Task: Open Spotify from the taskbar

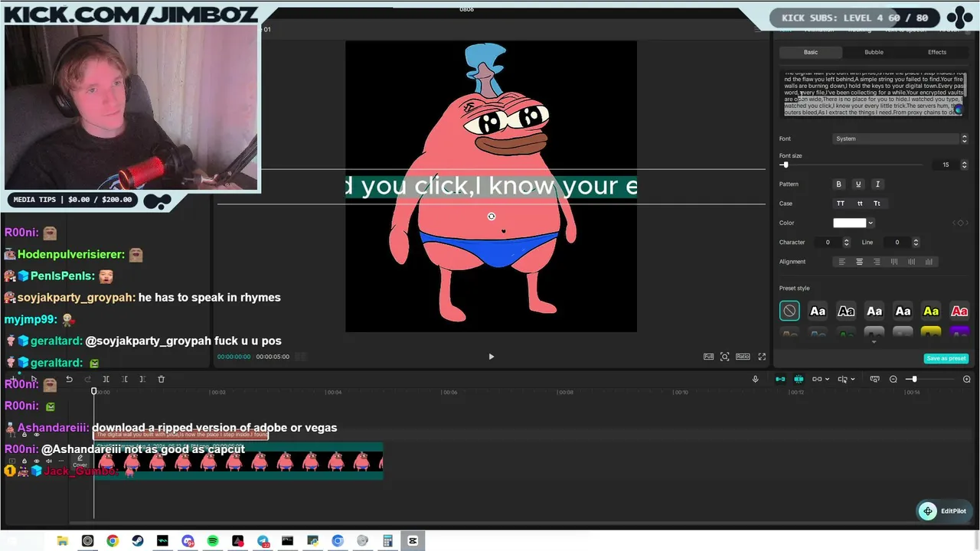Action: (213, 541)
